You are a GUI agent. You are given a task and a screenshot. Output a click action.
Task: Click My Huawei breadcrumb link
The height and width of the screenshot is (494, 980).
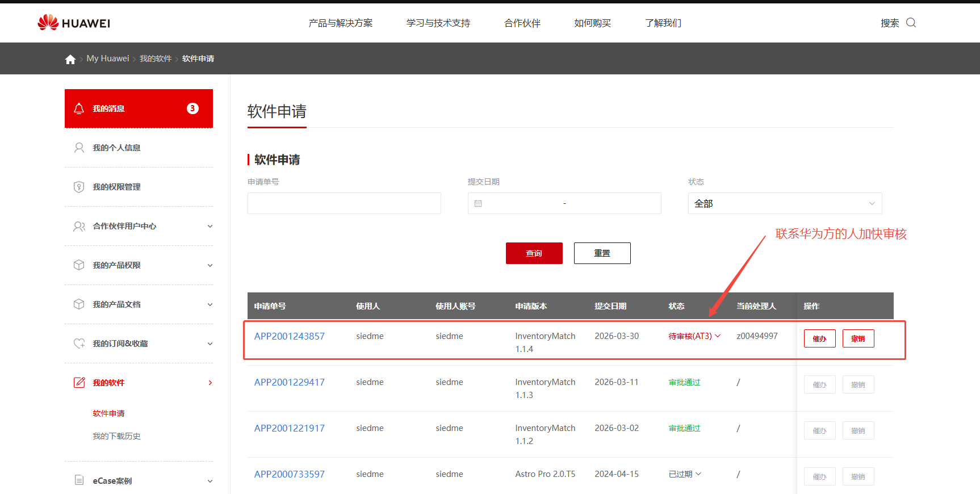tap(108, 58)
